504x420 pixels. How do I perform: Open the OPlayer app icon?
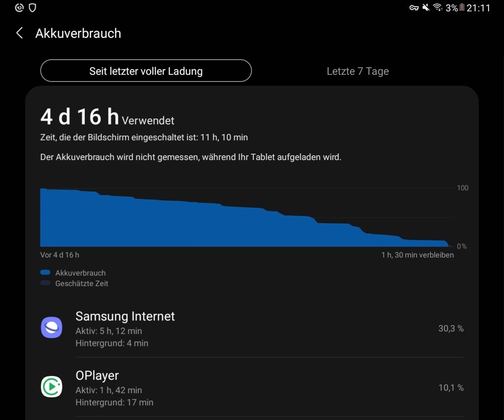click(52, 387)
